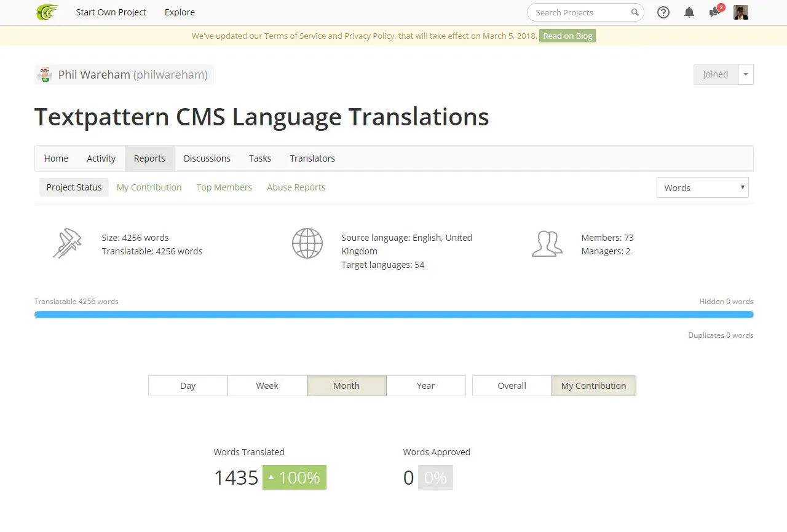Image resolution: width=787 pixels, height=532 pixels.
Task: Select the Week period toggle
Action: click(x=267, y=386)
